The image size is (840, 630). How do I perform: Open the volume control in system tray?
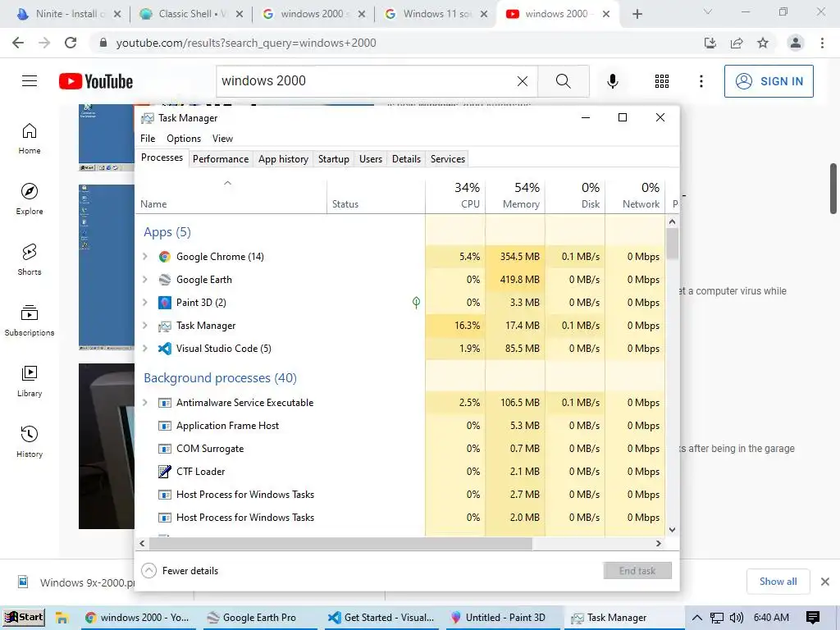click(x=737, y=618)
